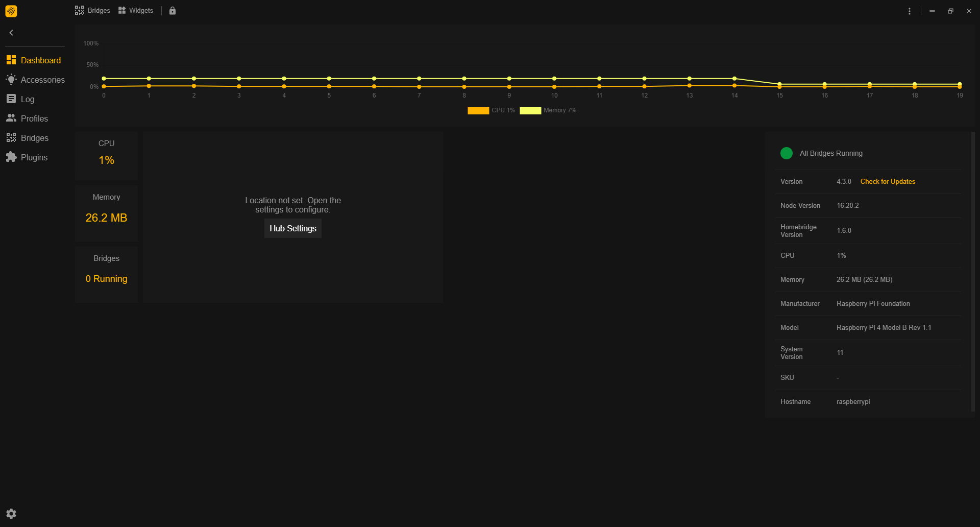Click the Check for Updates link
Viewport: 980px width, 527px height.
tap(888, 182)
